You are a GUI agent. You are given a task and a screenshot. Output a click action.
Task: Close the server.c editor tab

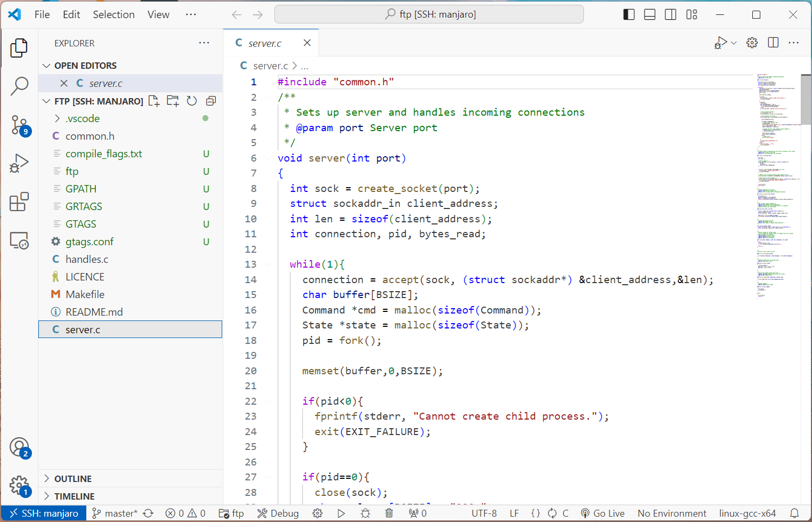pyautogui.click(x=307, y=43)
